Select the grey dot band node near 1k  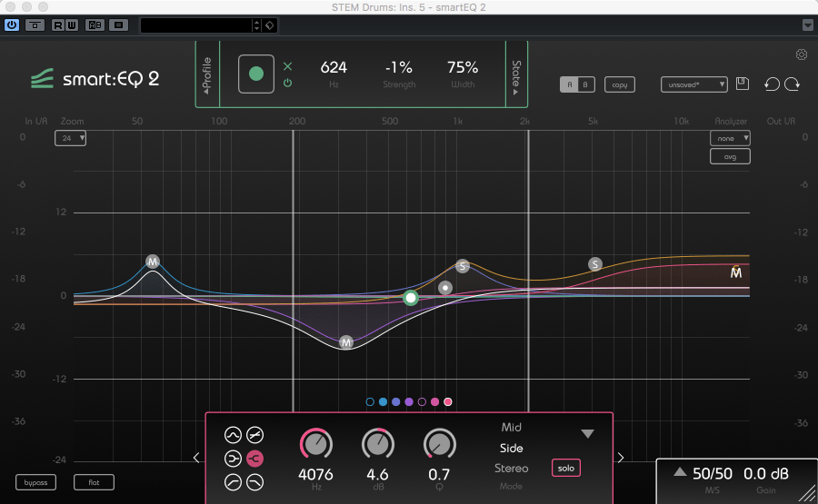(x=445, y=288)
